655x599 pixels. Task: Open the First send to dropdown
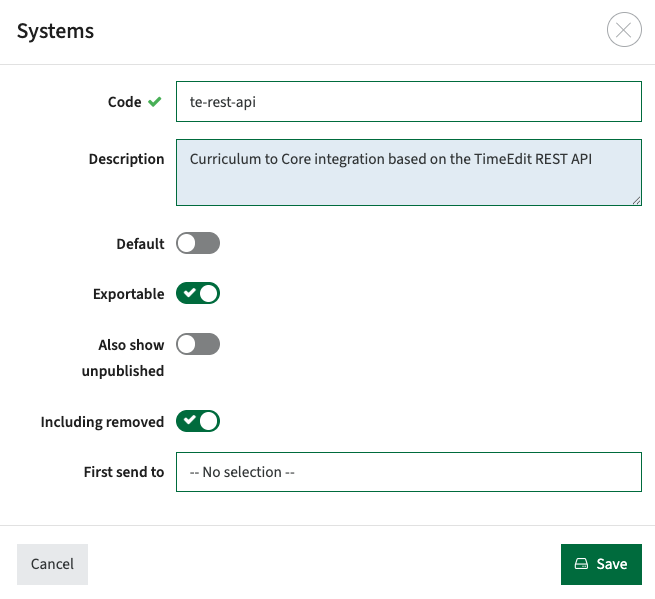[409, 472]
